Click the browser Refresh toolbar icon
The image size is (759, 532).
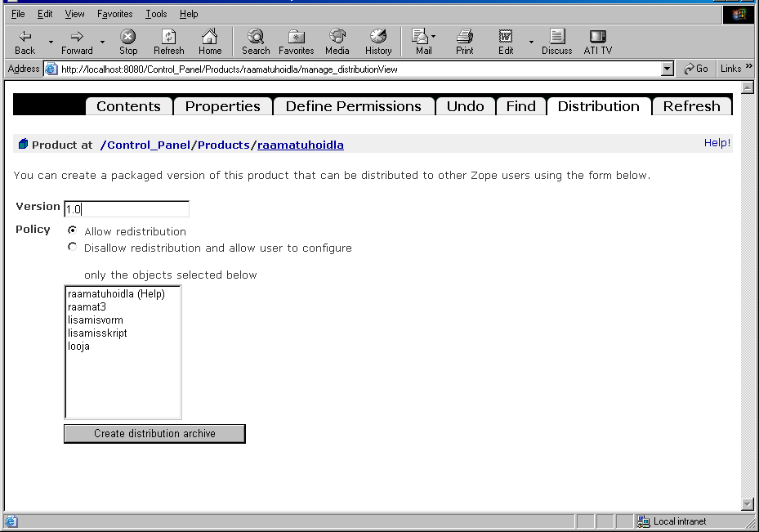point(168,42)
